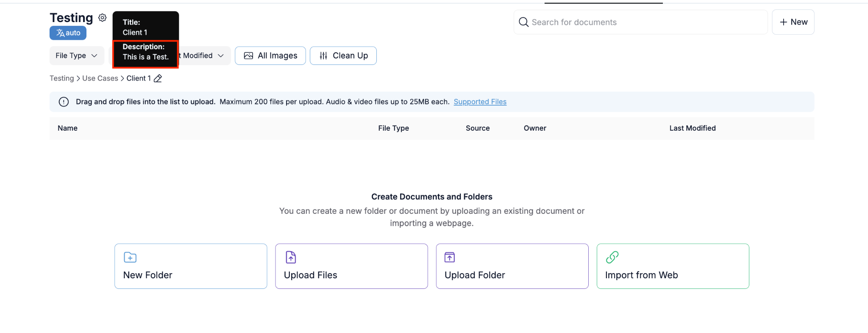This screenshot has height=333, width=868.
Task: Click the magnifying glass search icon
Action: [524, 22]
